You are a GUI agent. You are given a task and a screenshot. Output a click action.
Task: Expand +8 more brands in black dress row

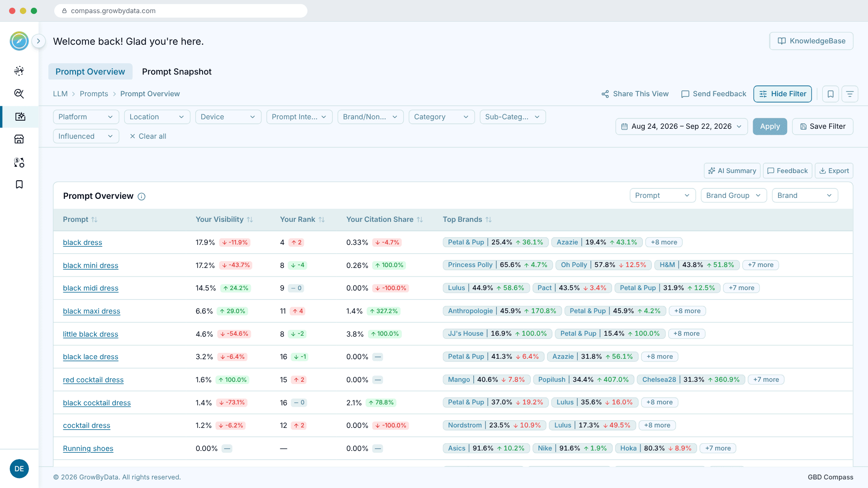(664, 242)
